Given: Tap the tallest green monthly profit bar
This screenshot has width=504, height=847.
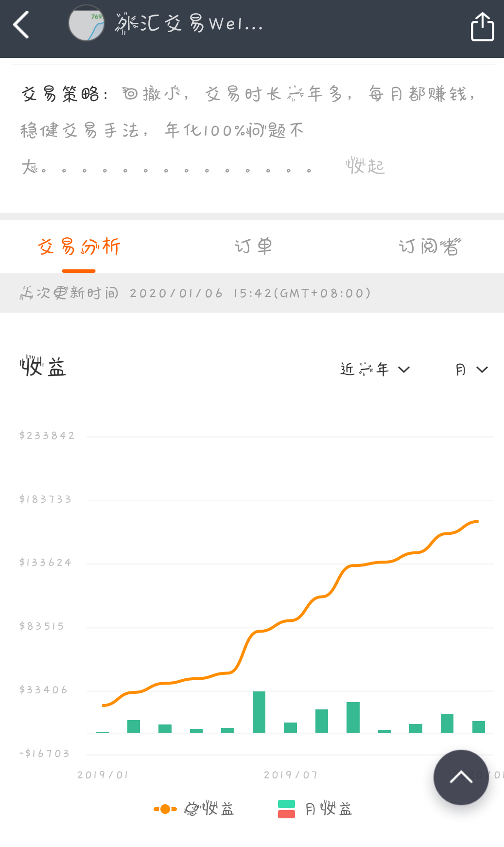Looking at the screenshot, I should pos(259,712).
